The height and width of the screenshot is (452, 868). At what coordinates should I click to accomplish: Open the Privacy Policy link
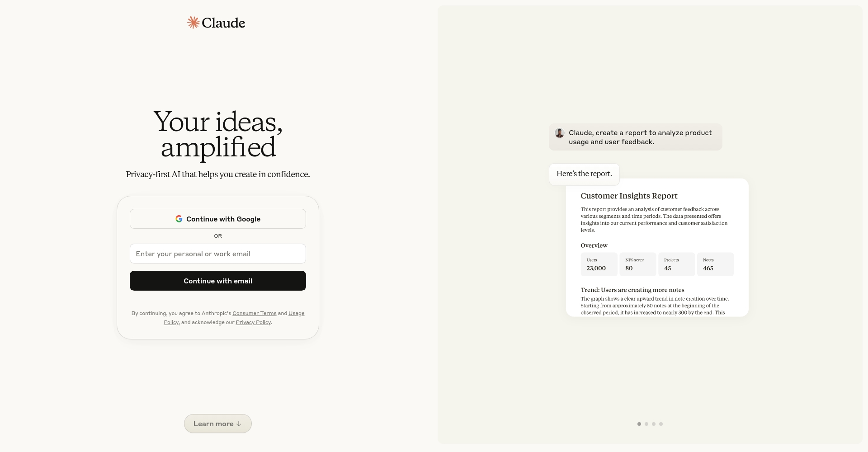253,322
